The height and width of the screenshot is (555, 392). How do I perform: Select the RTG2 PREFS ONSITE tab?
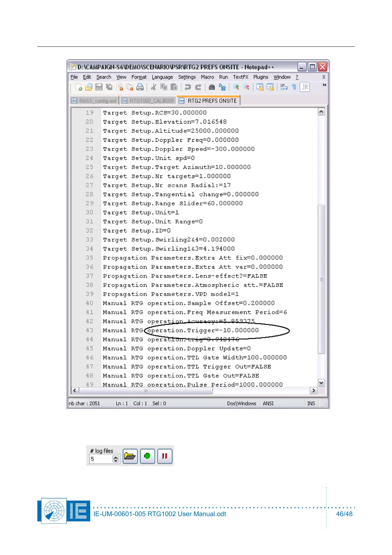(209, 101)
